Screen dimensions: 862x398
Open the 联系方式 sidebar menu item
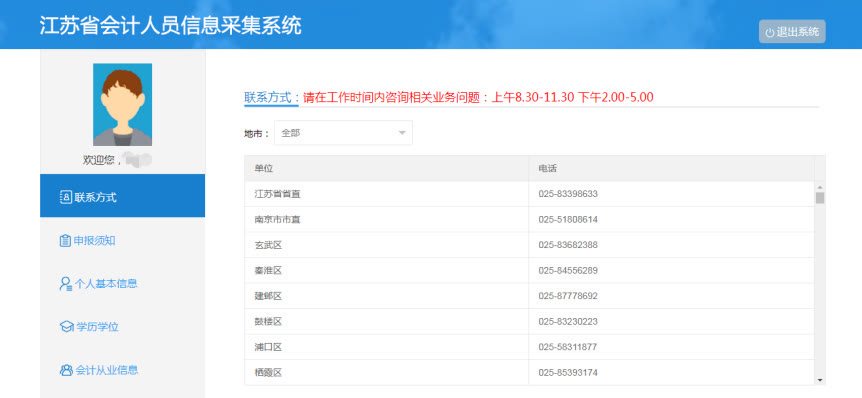coord(123,196)
